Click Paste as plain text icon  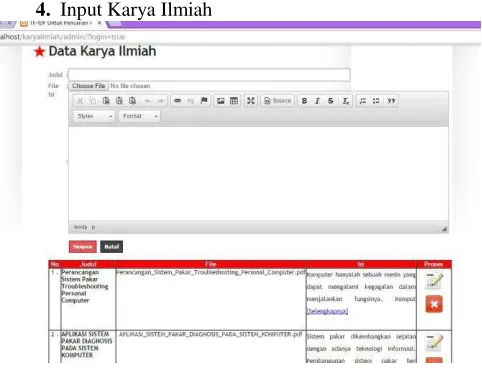click(119, 101)
